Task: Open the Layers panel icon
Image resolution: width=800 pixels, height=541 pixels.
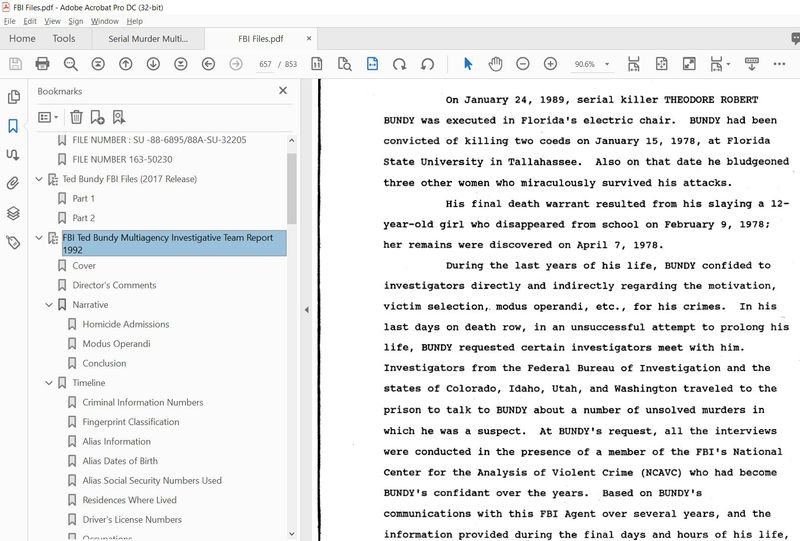Action: click(x=14, y=213)
